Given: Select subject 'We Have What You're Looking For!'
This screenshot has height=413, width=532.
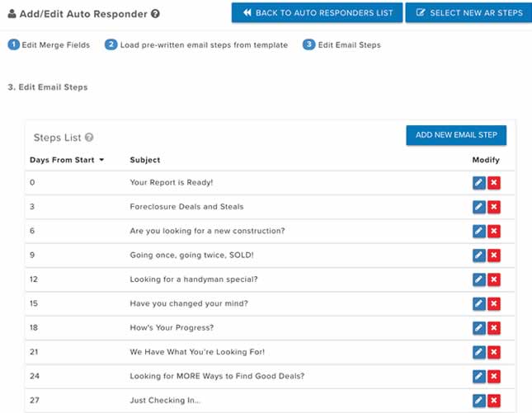Looking at the screenshot, I should 197,352.
